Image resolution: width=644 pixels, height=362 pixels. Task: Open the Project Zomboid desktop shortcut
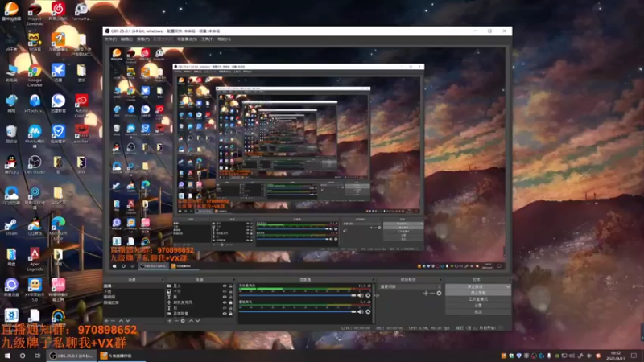pyautogui.click(x=35, y=12)
